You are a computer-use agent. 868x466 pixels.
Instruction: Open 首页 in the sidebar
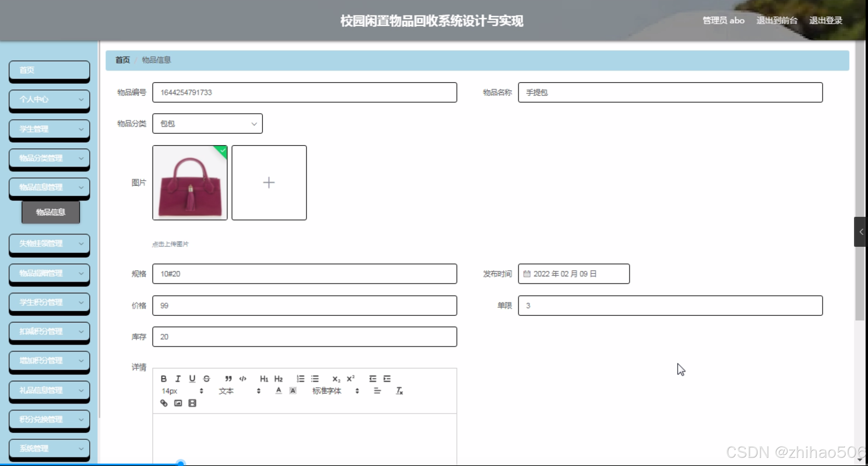(x=49, y=70)
